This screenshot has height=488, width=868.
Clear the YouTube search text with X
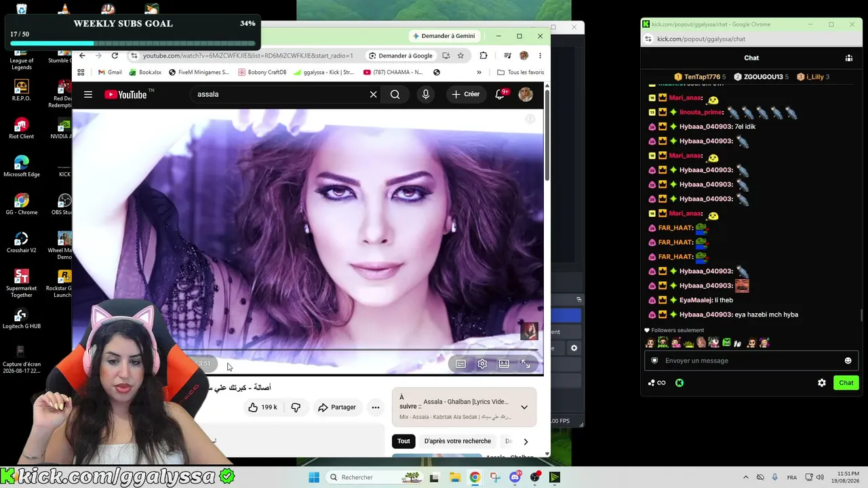(373, 94)
